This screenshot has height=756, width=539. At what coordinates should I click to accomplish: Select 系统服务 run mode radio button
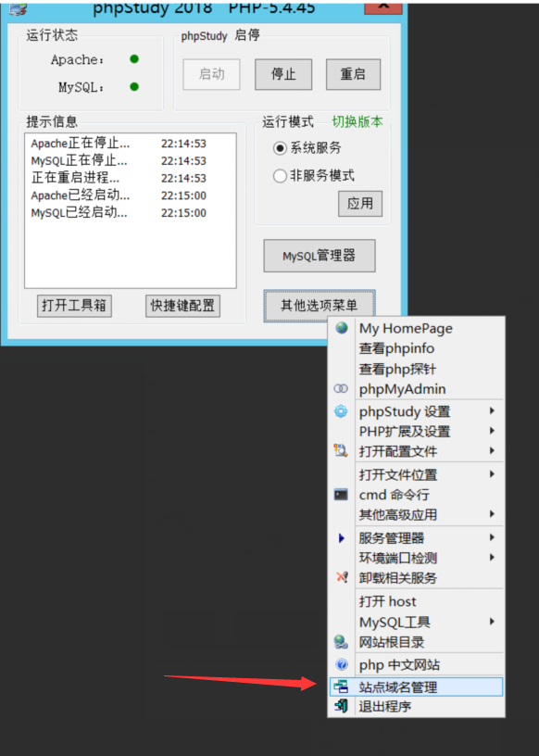[x=280, y=148]
